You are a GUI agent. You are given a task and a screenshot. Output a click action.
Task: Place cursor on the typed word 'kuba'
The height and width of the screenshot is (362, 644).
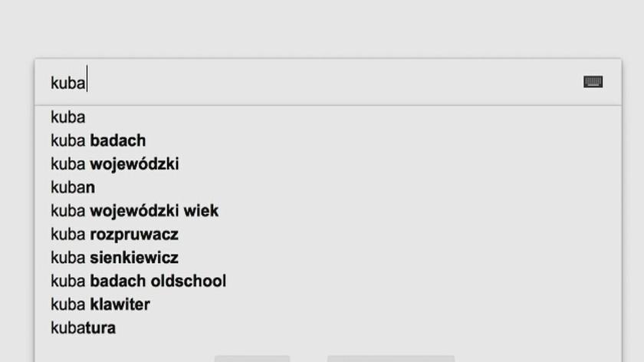point(67,82)
